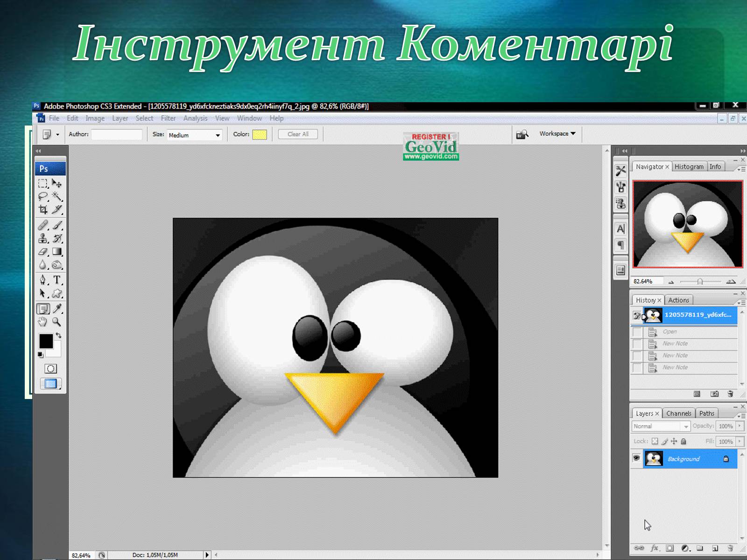Open the Tool Presets docked panel icon
The image size is (747, 560).
point(620,171)
